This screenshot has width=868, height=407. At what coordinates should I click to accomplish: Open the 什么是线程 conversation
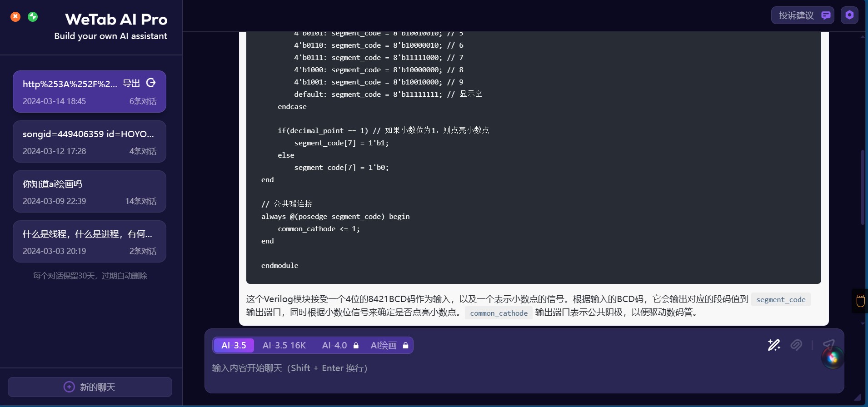90,242
